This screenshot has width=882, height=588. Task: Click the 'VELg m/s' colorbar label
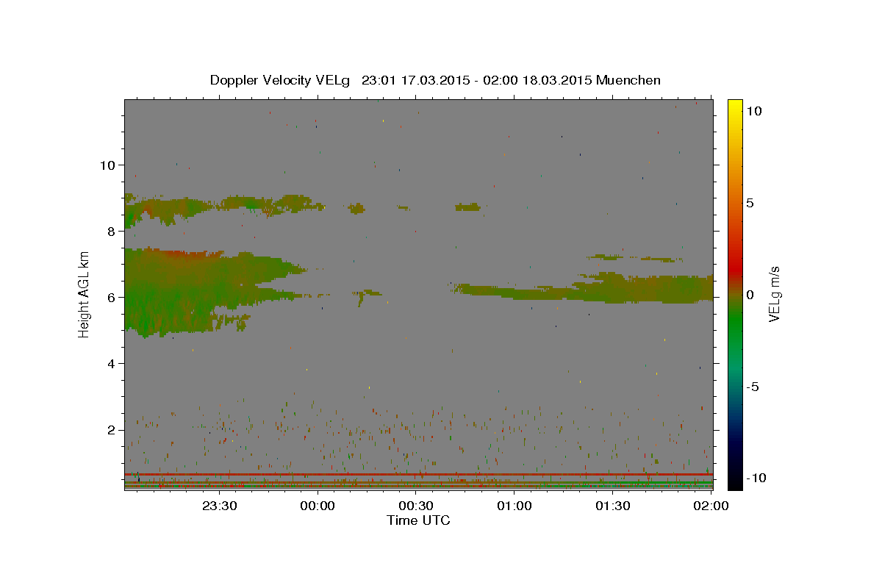click(774, 295)
